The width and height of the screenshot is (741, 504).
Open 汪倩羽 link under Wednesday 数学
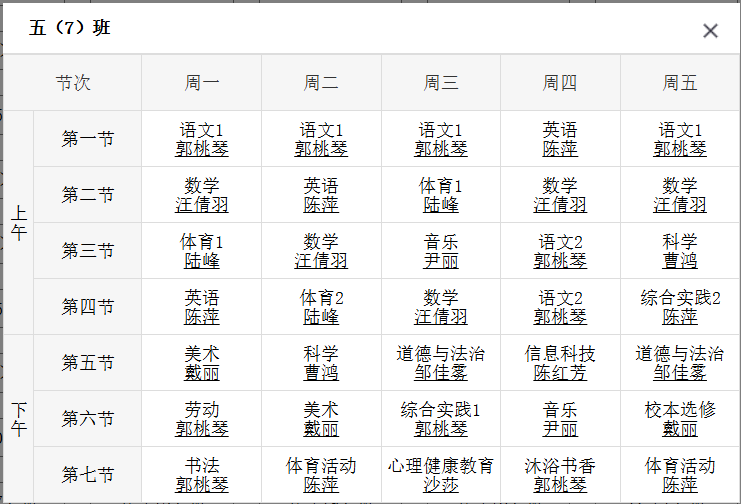pos(441,316)
